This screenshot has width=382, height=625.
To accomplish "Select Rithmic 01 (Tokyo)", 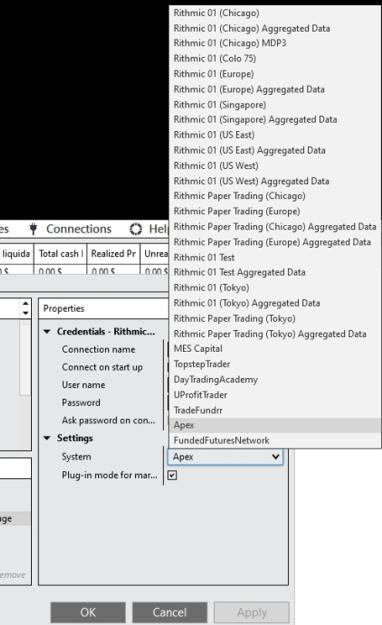I will coord(274,288).
